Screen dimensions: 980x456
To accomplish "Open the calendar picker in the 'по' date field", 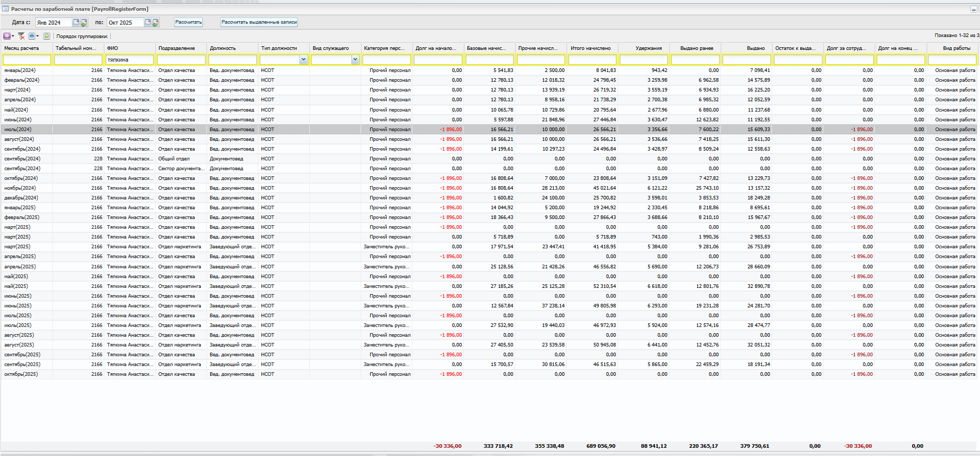I will click(148, 22).
